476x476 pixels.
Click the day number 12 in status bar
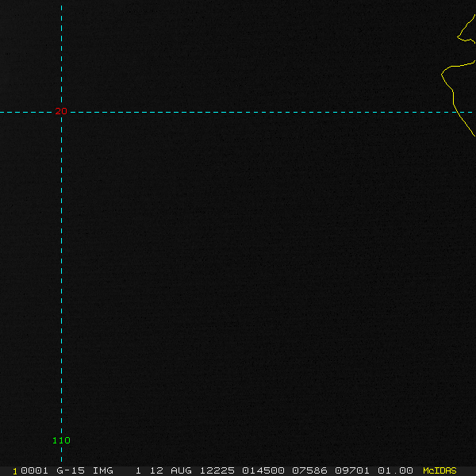click(x=156, y=470)
